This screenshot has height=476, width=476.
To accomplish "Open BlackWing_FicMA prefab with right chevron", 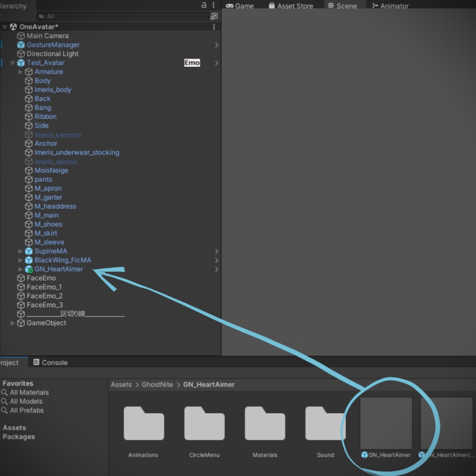I will (217, 260).
